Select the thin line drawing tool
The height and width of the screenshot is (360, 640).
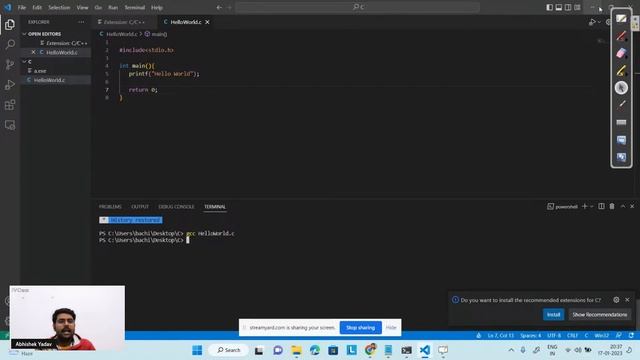coord(621,104)
